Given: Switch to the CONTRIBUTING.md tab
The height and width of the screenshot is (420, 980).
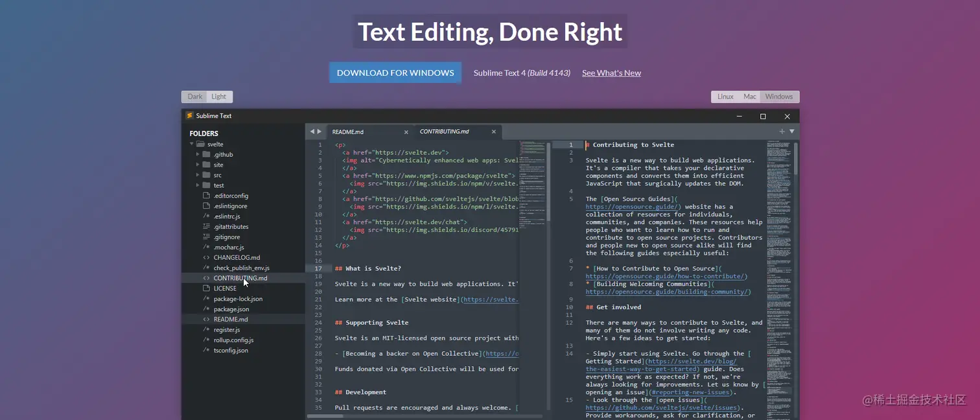Looking at the screenshot, I should tap(457, 132).
